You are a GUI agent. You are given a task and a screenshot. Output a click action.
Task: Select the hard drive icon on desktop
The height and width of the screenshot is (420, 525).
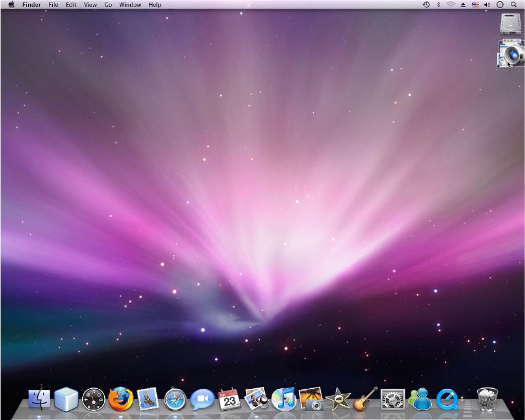pyautogui.click(x=511, y=24)
